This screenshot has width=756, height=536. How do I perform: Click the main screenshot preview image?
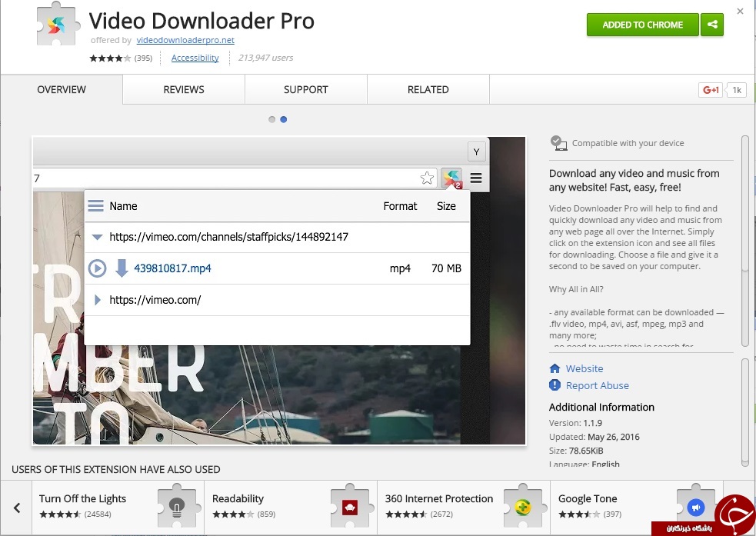[279, 291]
